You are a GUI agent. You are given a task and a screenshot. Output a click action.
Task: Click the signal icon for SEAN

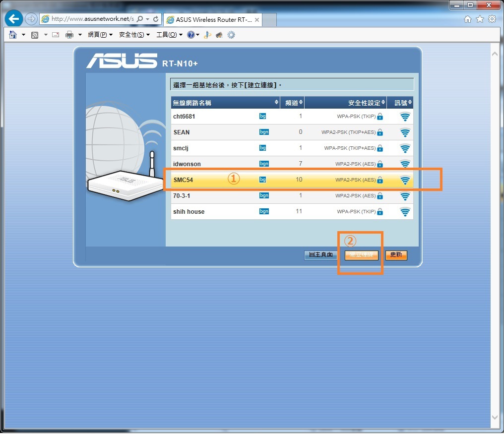tap(405, 132)
